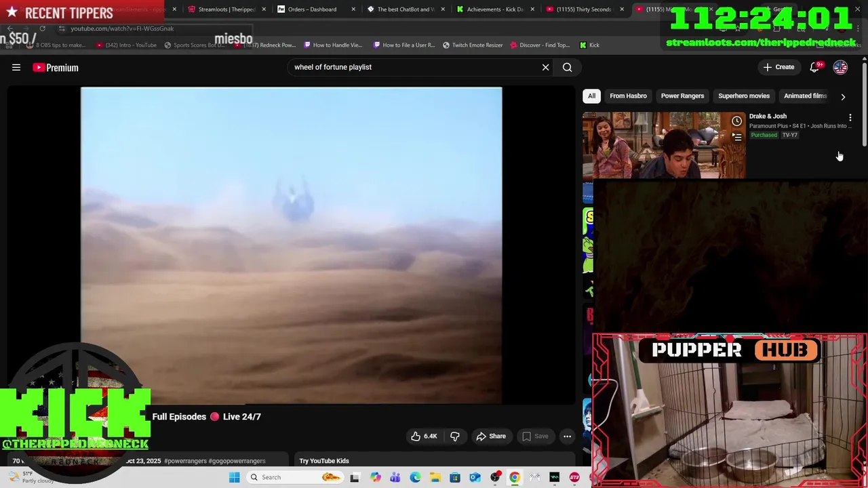Image resolution: width=868 pixels, height=488 pixels.
Task: Select the All filter chip
Action: pyautogui.click(x=591, y=96)
